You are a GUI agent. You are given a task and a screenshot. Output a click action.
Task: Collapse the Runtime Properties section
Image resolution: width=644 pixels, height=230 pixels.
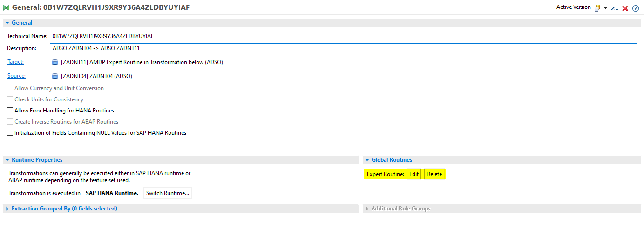[7, 160]
